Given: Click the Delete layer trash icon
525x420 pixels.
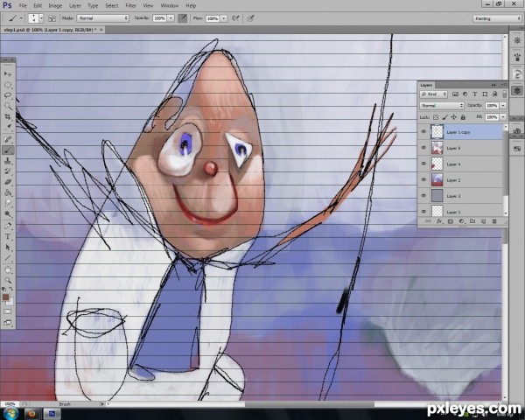Looking at the screenshot, I should click(x=494, y=221).
